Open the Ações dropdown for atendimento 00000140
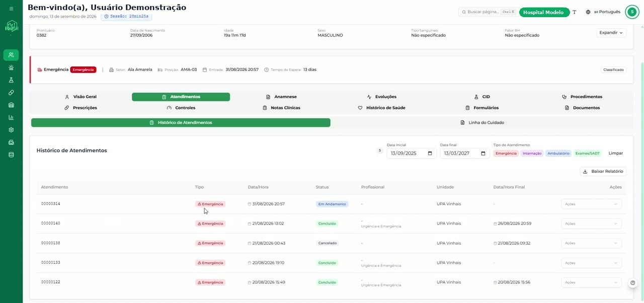Image resolution: width=644 pixels, height=303 pixels. 591,223
